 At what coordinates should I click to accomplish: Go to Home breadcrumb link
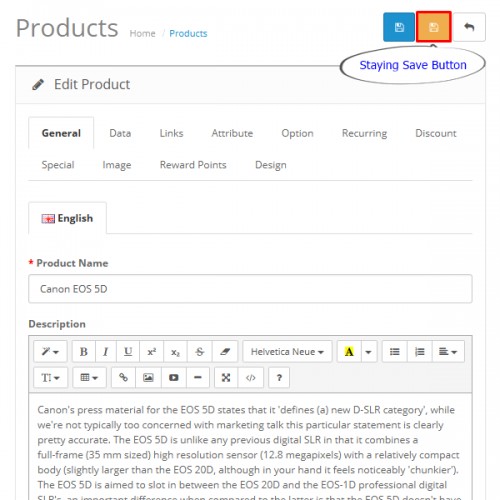pyautogui.click(x=142, y=33)
